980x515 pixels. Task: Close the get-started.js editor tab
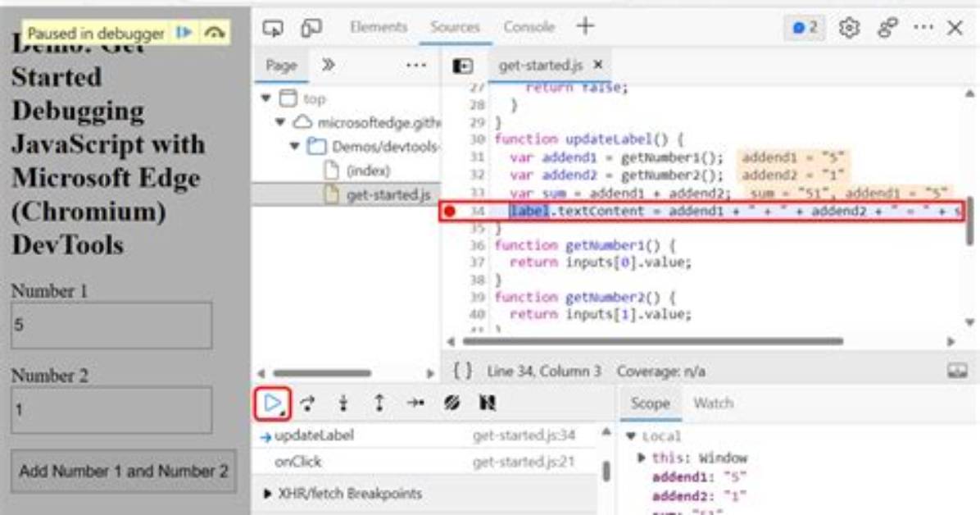coord(598,65)
